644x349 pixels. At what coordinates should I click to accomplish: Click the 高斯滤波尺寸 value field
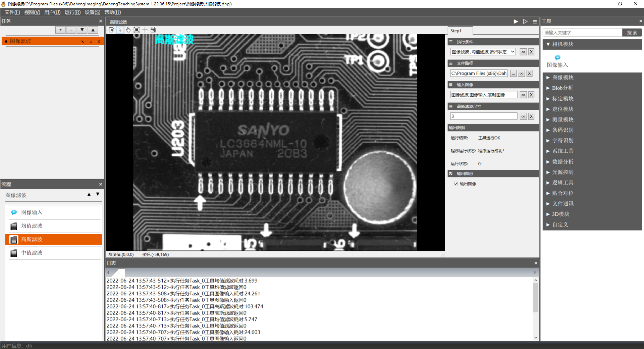click(x=483, y=116)
